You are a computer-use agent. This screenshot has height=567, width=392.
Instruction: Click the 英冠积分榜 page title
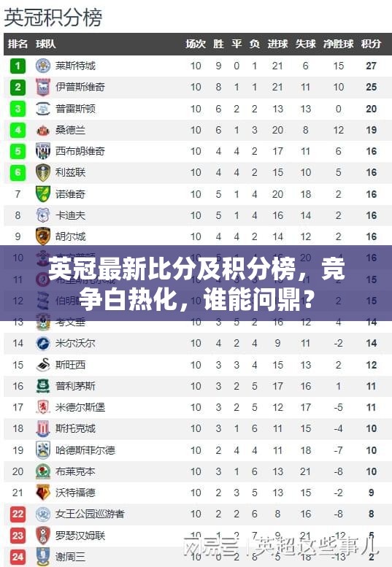(x=53, y=17)
